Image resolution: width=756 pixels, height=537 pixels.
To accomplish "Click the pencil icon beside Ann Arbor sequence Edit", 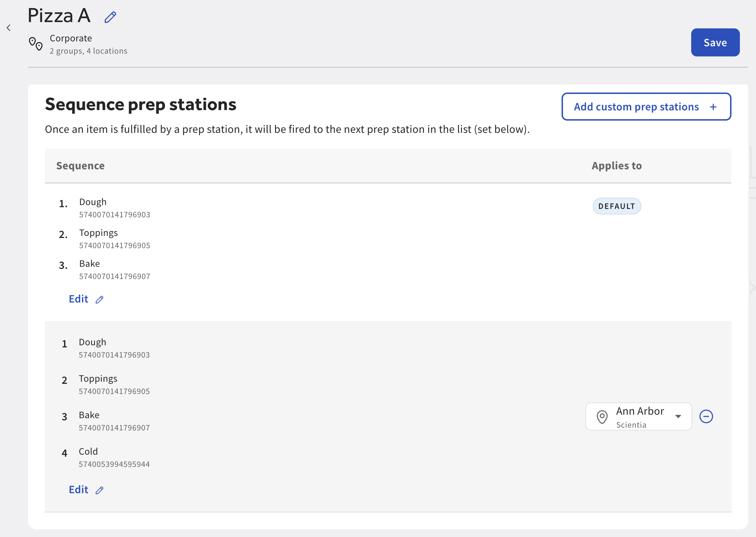I will 99,490.
